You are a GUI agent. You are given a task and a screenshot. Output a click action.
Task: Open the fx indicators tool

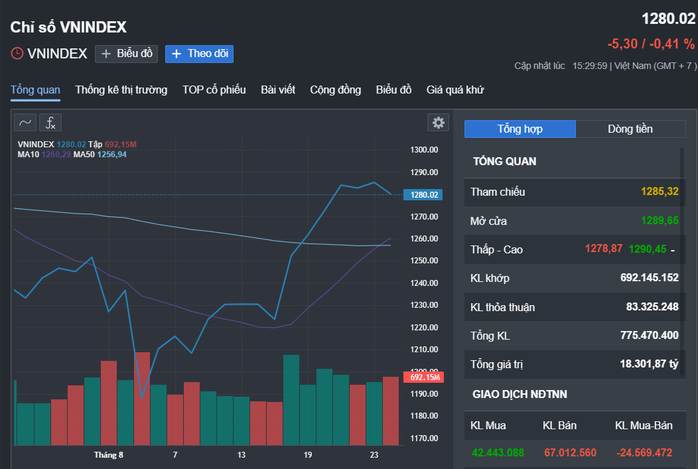pyautogui.click(x=50, y=122)
